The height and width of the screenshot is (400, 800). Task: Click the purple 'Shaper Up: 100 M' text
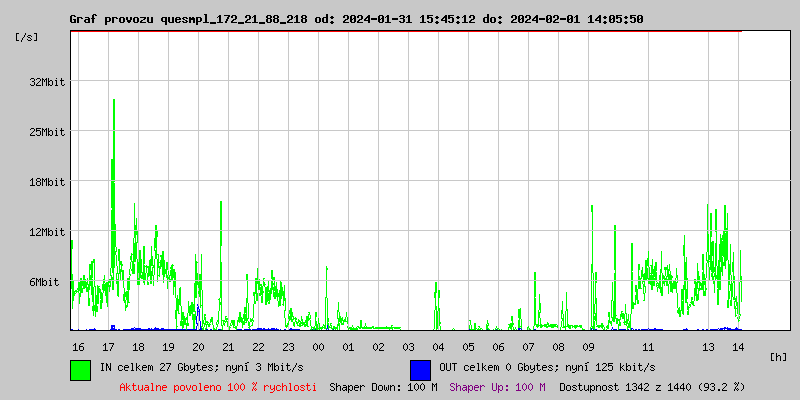coord(497,387)
